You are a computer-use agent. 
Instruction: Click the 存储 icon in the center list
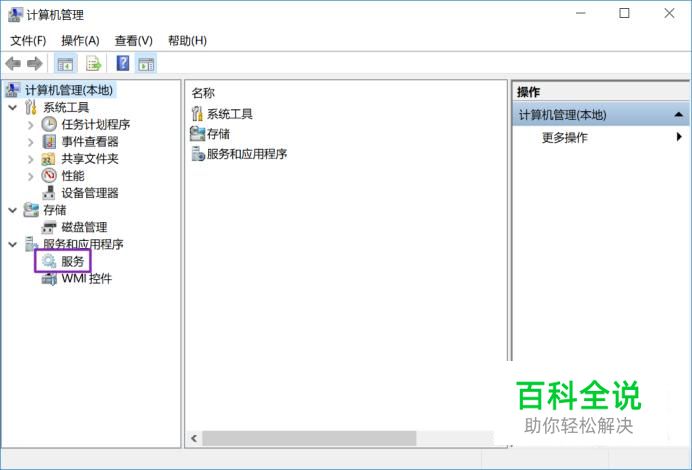[x=197, y=134]
